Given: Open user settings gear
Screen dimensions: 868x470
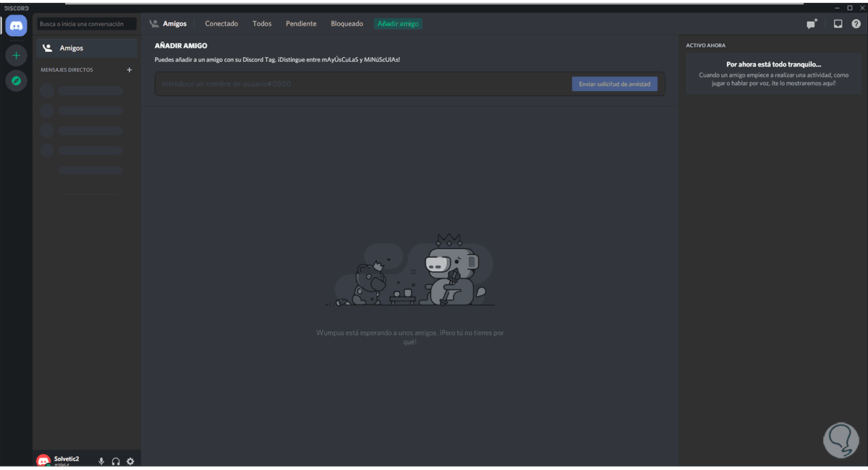Looking at the screenshot, I should click(x=130, y=461).
